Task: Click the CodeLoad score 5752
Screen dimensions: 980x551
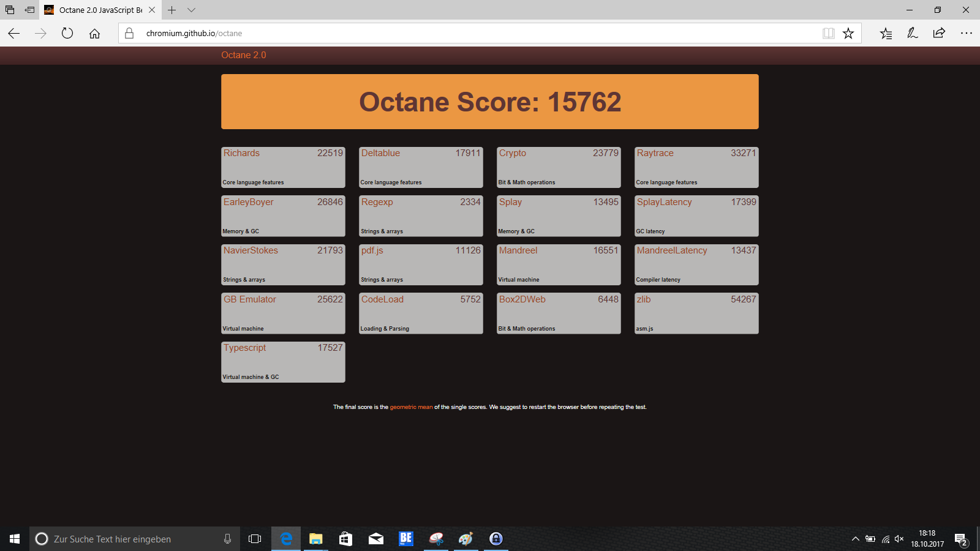Action: pos(470,299)
